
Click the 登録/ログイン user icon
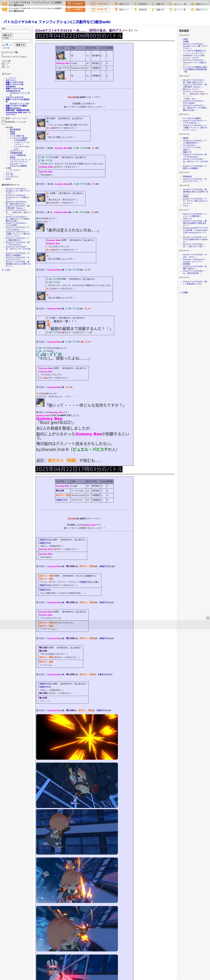point(192,4)
